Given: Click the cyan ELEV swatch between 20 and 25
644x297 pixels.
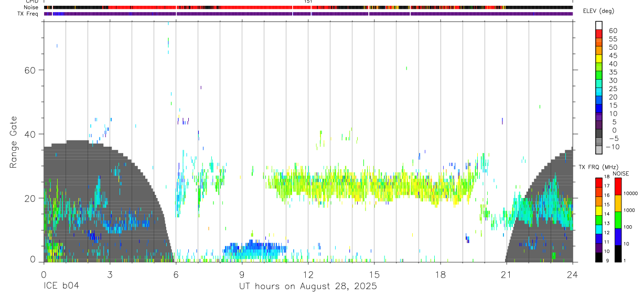Looking at the screenshot, I should point(599,92).
